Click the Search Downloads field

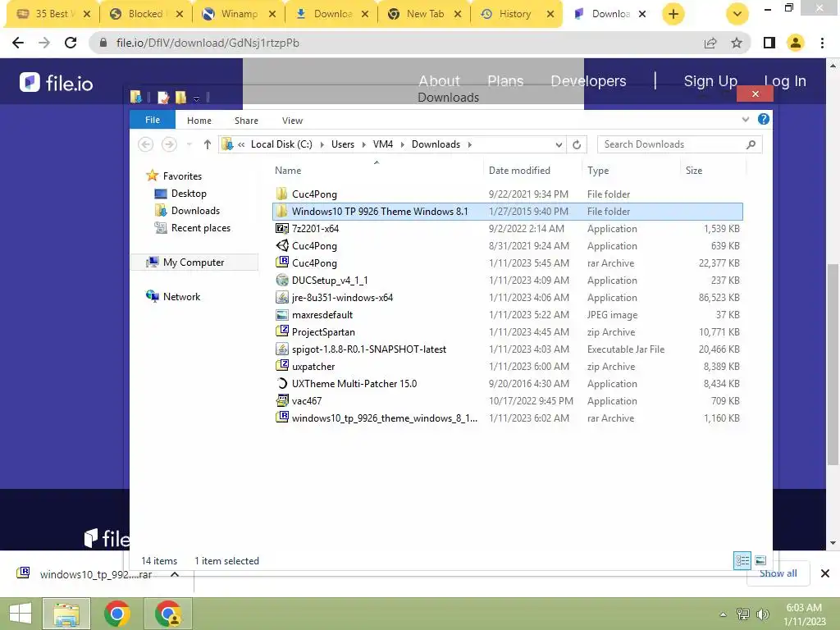(679, 144)
